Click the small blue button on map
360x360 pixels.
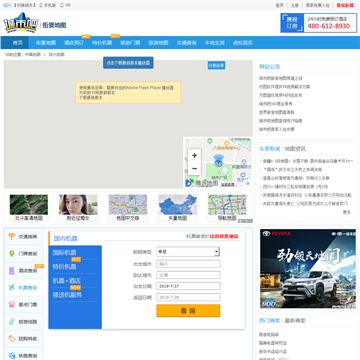[x=216, y=65]
